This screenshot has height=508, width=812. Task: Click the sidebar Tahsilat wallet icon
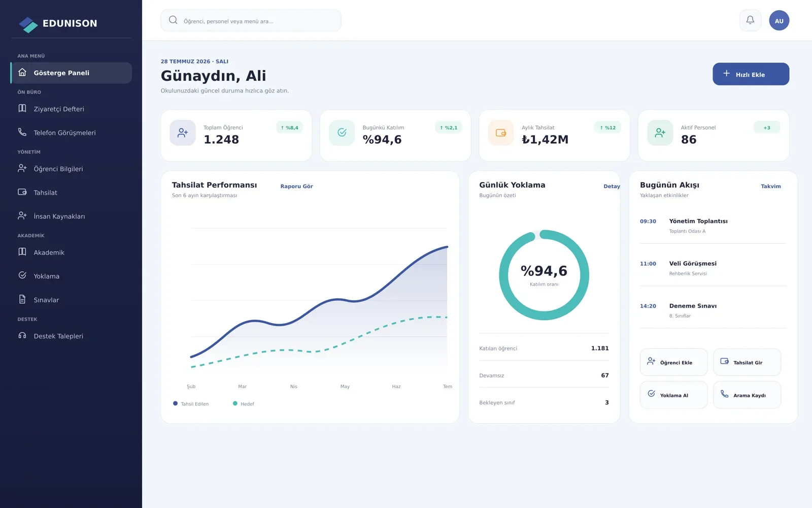(x=22, y=192)
